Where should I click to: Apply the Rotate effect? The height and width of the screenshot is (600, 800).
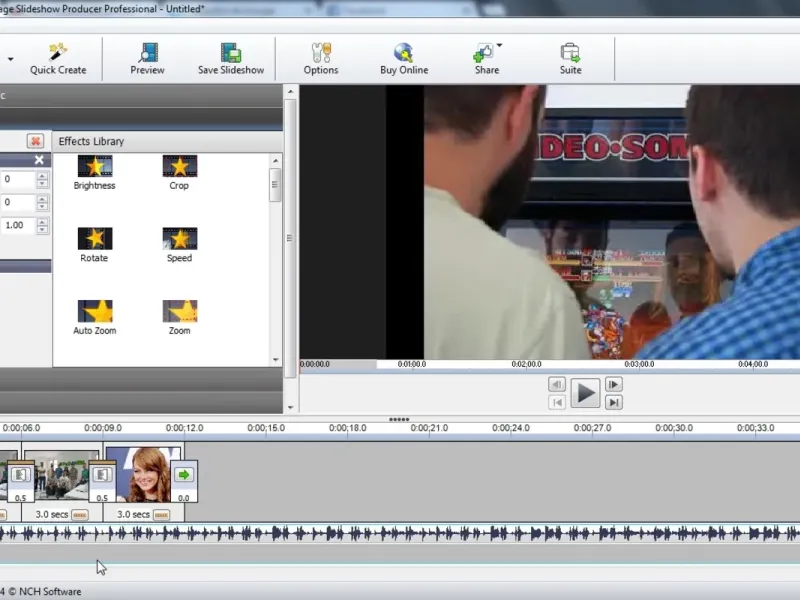coord(95,239)
